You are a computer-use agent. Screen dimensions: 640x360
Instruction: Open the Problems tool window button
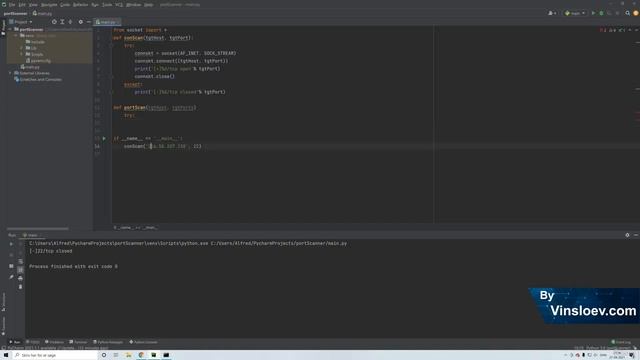point(54,342)
